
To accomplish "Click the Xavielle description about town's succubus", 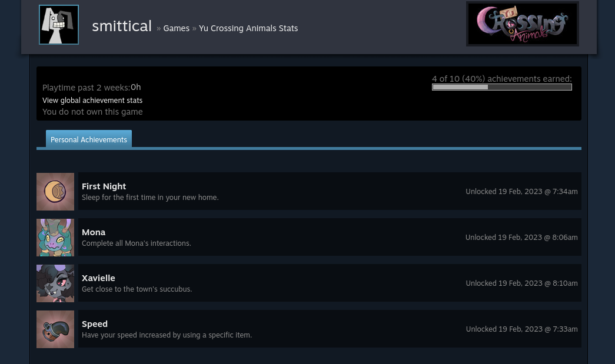I will [x=137, y=289].
